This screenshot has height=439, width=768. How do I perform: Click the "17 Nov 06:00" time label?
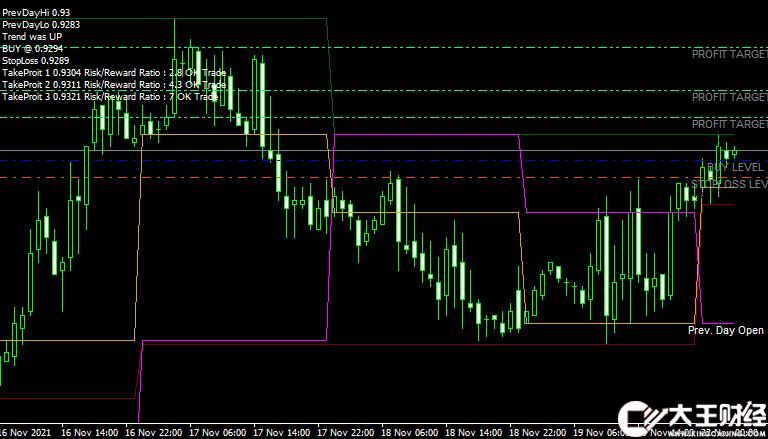[217, 433]
